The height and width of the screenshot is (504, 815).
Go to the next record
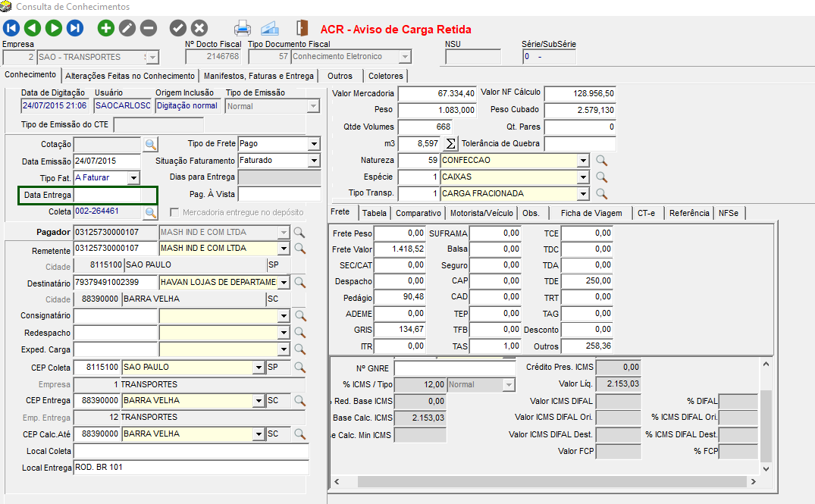(x=53, y=29)
